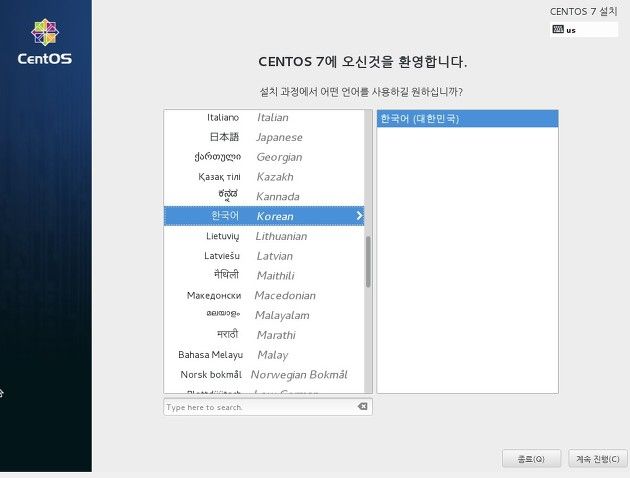Select the Korean language row

(x=264, y=216)
